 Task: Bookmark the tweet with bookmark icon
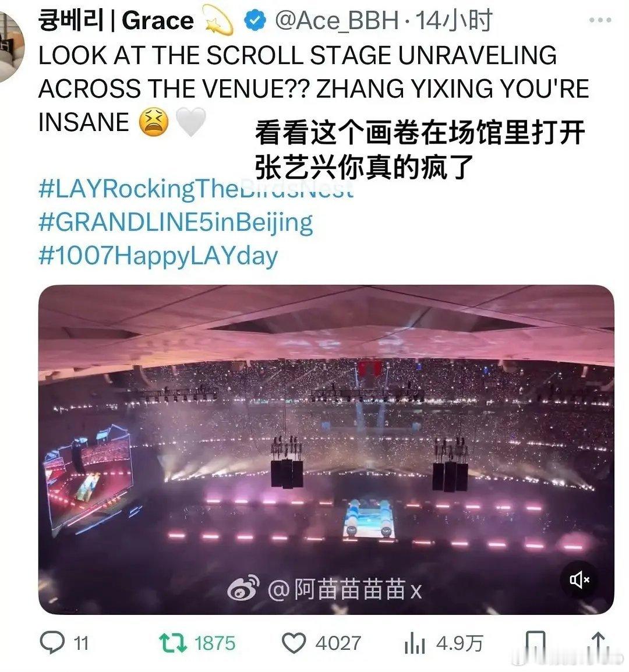pos(535,642)
